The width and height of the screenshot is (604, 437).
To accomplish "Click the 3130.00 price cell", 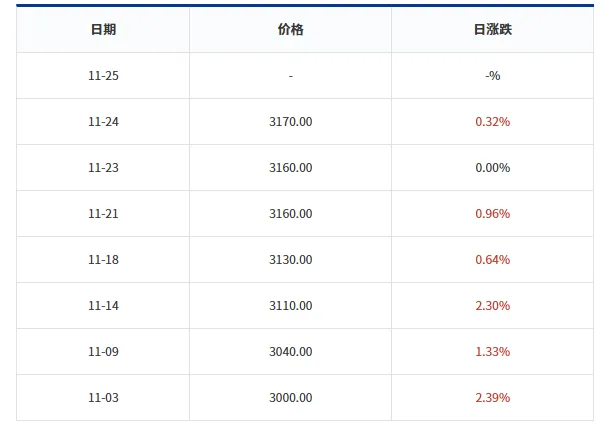I will pyautogui.click(x=290, y=260).
